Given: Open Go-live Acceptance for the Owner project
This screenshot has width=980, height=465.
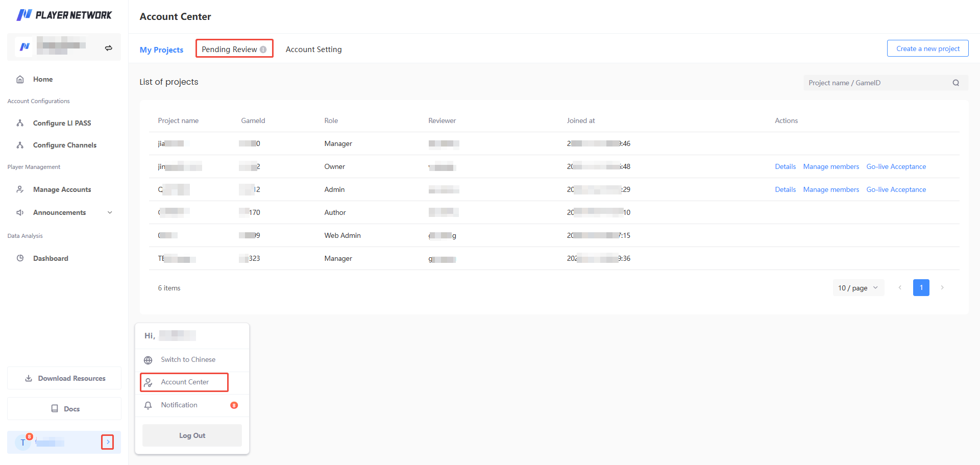Looking at the screenshot, I should coord(896,166).
